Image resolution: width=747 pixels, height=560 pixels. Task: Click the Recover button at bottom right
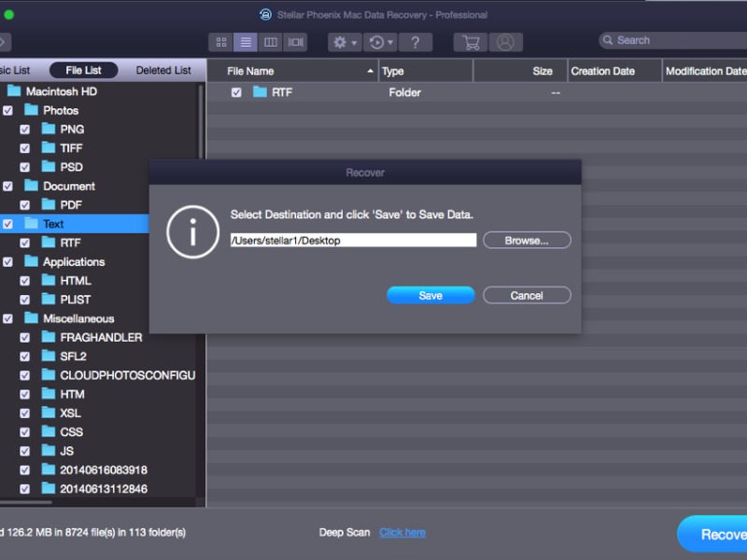[712, 534]
